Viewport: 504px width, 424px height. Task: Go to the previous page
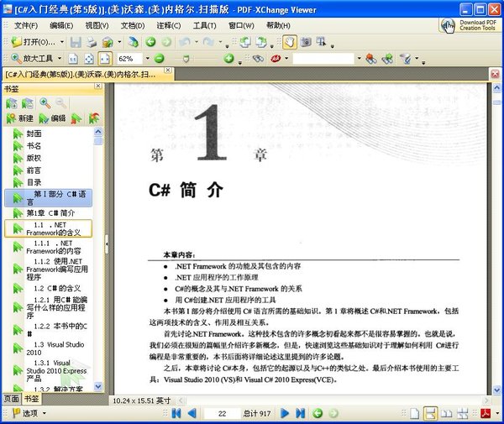tap(192, 413)
